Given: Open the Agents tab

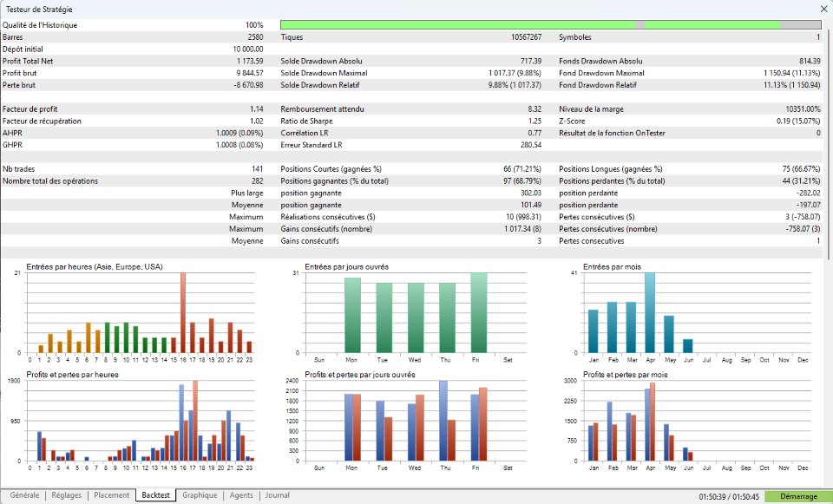Looking at the screenshot, I should point(241,495).
